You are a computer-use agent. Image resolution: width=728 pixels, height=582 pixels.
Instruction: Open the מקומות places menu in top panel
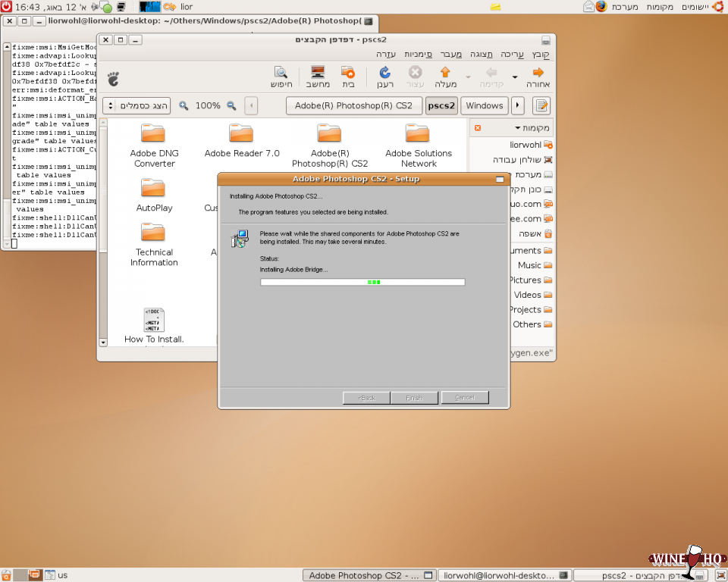[x=660, y=7]
